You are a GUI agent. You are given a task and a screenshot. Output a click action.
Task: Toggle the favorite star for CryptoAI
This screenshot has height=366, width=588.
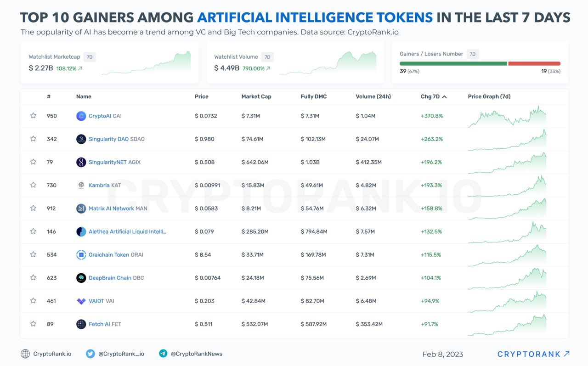pyautogui.click(x=33, y=116)
